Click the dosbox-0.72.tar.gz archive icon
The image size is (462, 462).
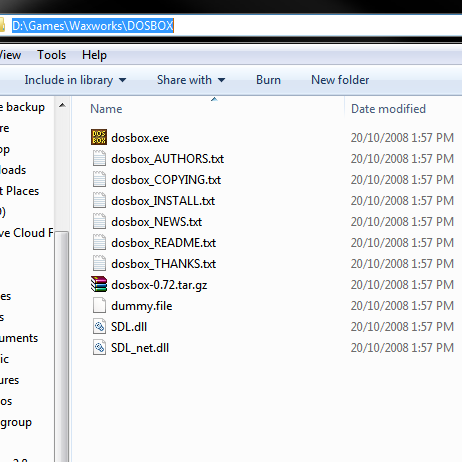(99, 284)
